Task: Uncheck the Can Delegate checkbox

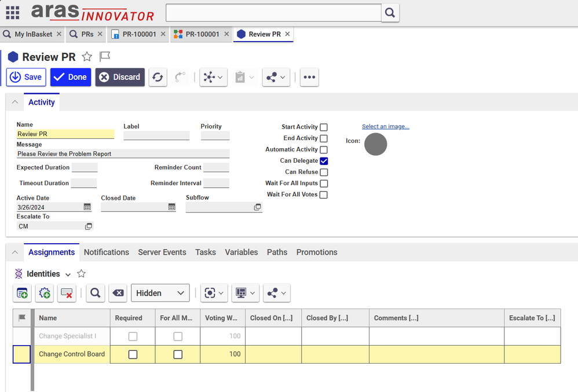Action: (324, 161)
